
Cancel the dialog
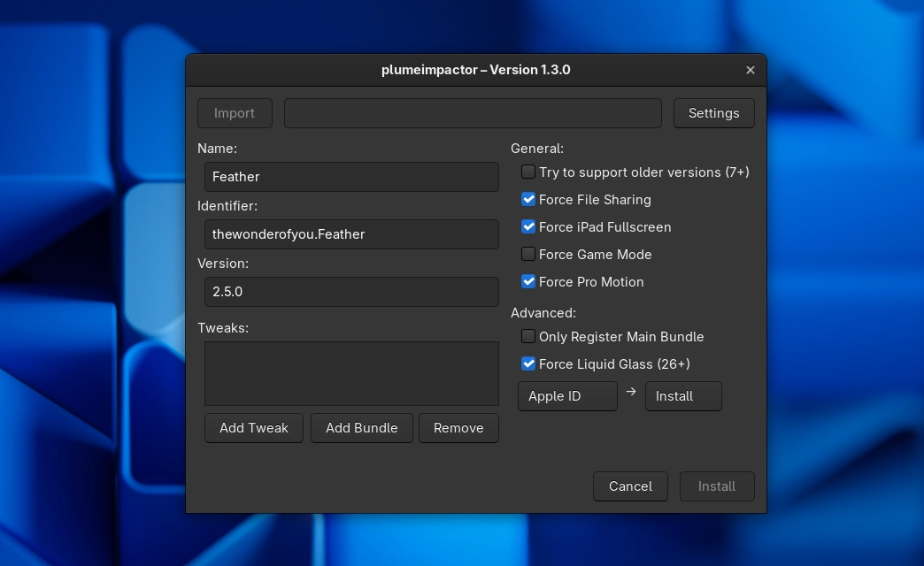pyautogui.click(x=630, y=486)
